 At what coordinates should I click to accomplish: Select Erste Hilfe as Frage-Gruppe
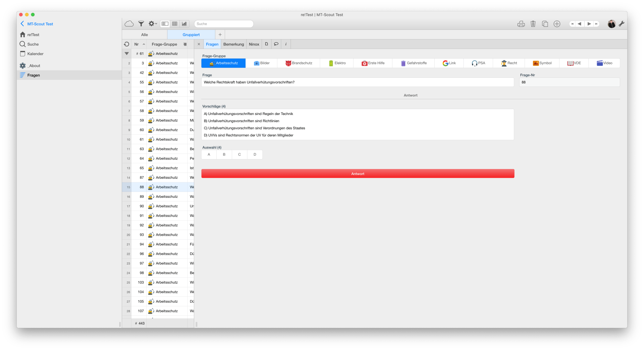click(x=373, y=63)
